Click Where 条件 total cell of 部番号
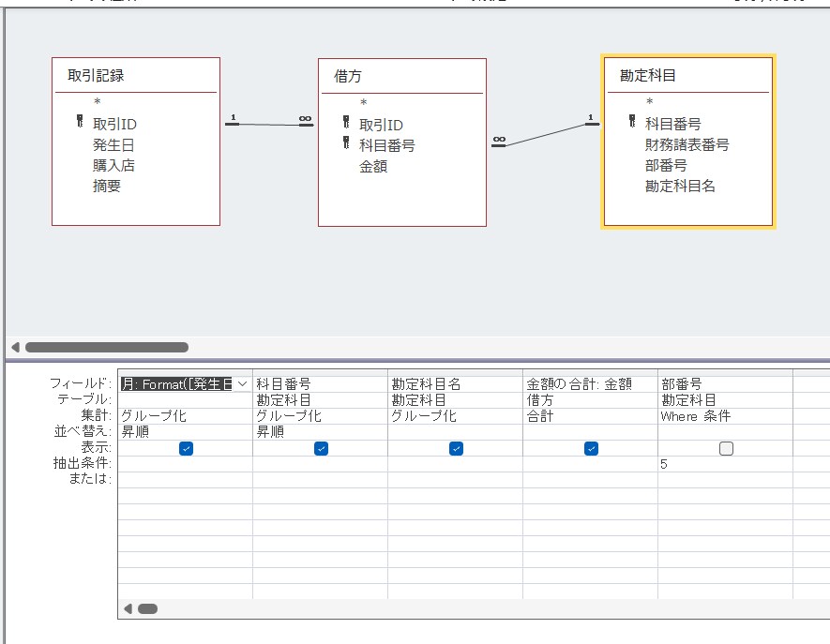830x644 pixels. (725, 416)
